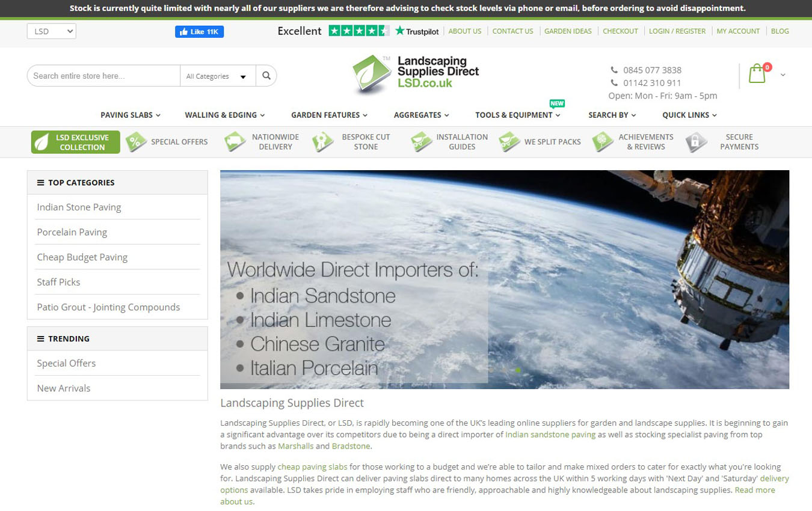
Task: Click the Facebook Like button
Action: click(199, 32)
